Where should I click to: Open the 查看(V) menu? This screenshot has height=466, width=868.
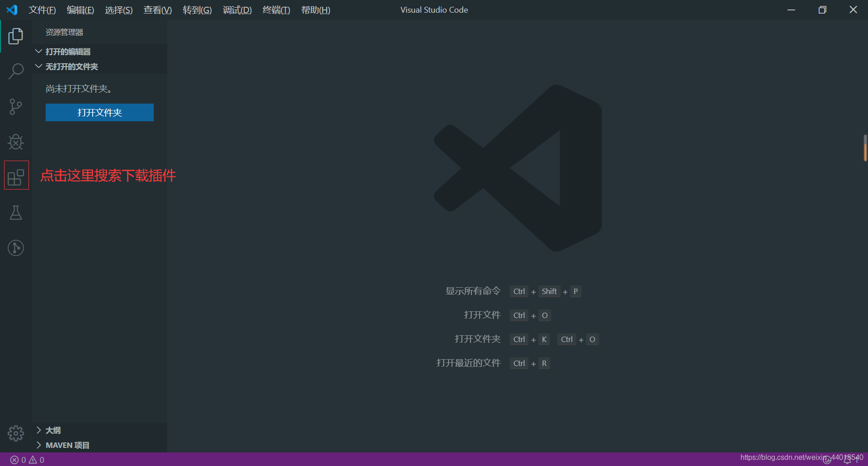158,10
